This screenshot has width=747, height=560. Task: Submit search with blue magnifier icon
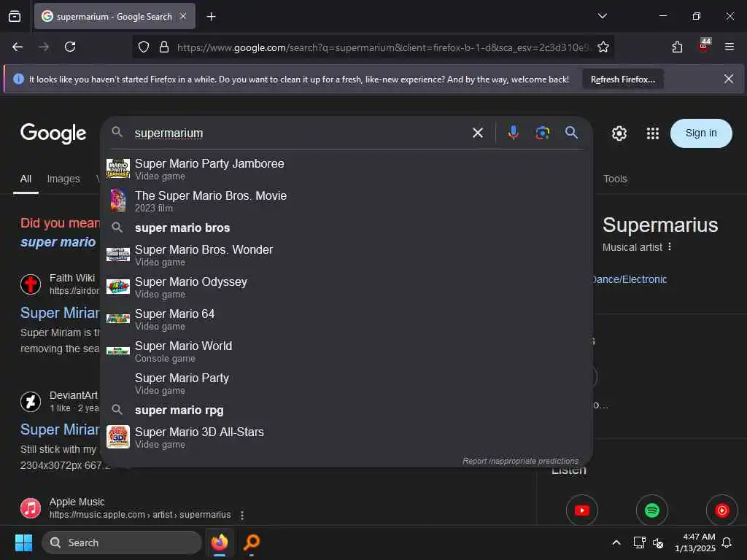click(x=571, y=133)
